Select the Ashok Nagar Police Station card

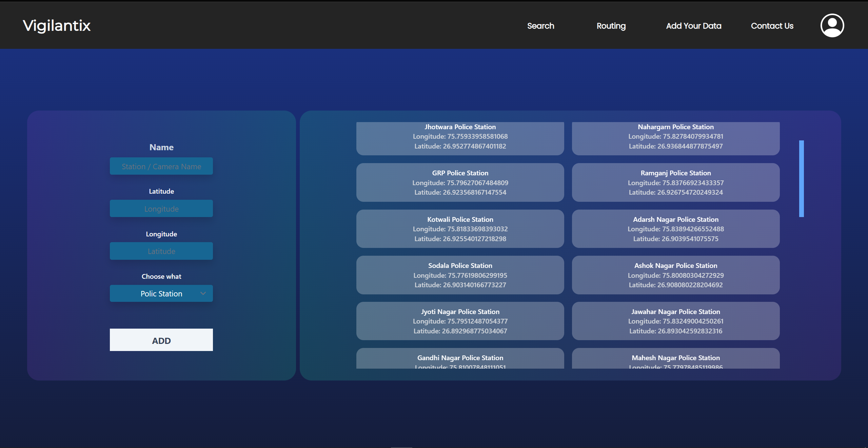pyautogui.click(x=675, y=275)
